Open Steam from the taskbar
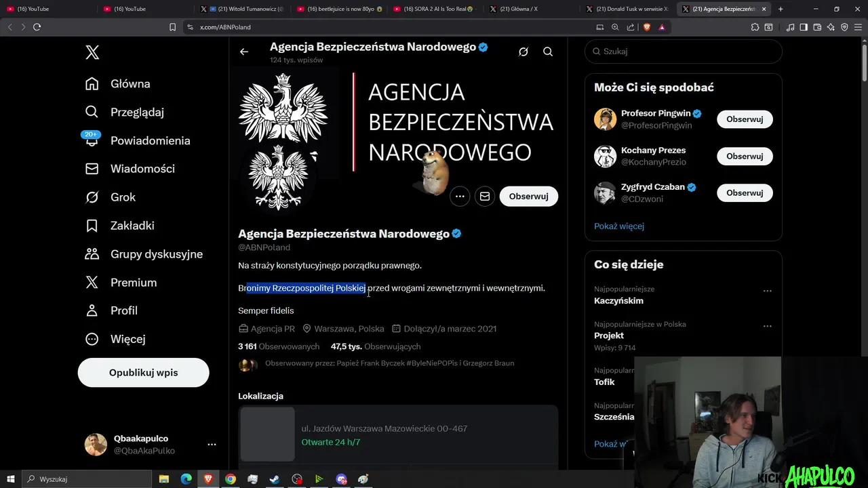This screenshot has width=868, height=488. [x=274, y=479]
